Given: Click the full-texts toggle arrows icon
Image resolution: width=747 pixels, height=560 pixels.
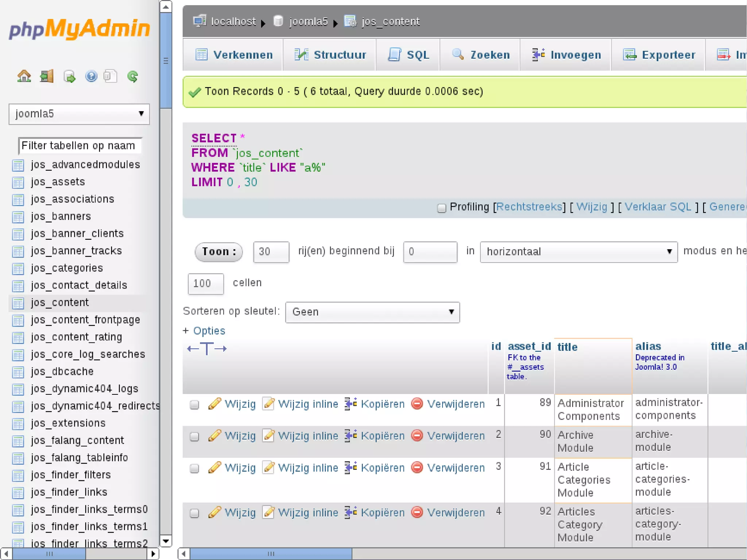Looking at the screenshot, I should tap(207, 349).
